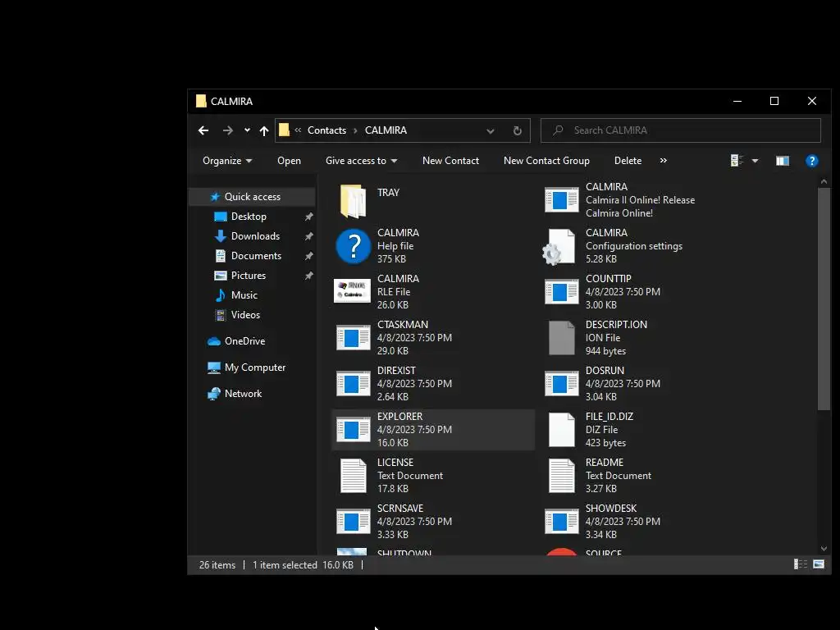This screenshot has width=840, height=630.
Task: Open Music in navigation pane
Action: coord(244,295)
